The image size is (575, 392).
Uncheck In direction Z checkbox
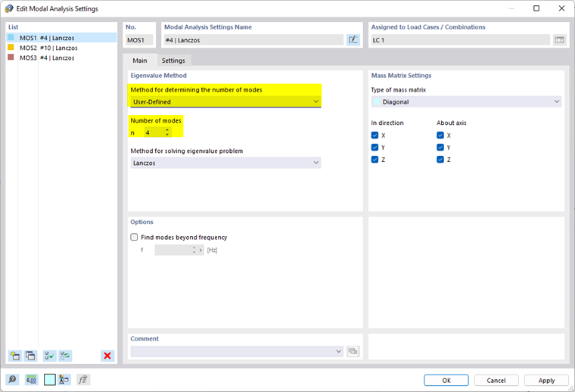coord(375,160)
